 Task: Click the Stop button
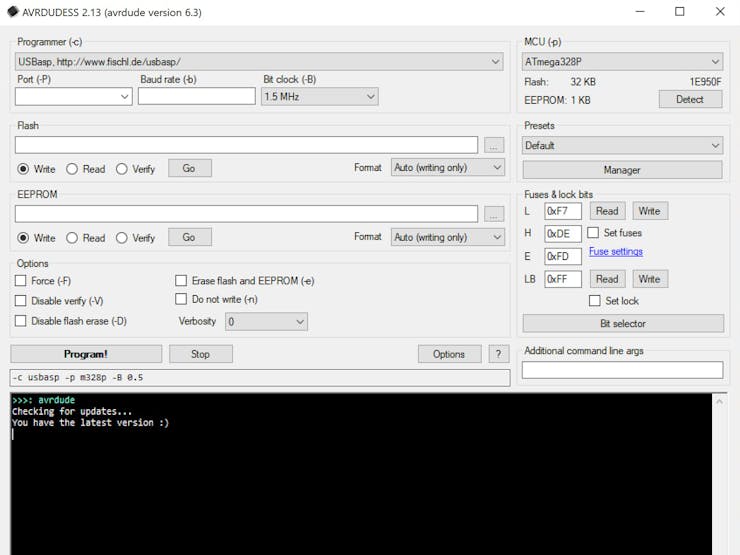point(201,354)
